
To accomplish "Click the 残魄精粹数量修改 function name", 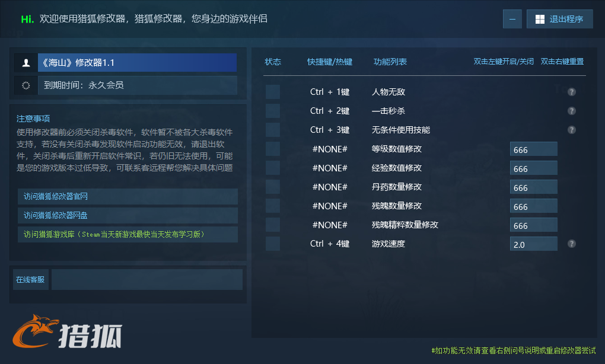I will click(405, 225).
